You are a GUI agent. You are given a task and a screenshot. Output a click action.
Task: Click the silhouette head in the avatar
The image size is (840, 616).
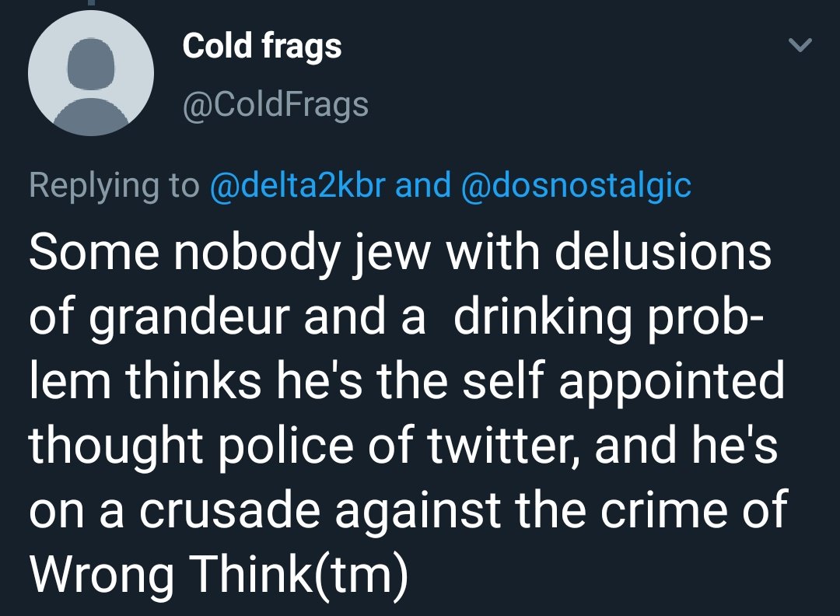point(91,63)
